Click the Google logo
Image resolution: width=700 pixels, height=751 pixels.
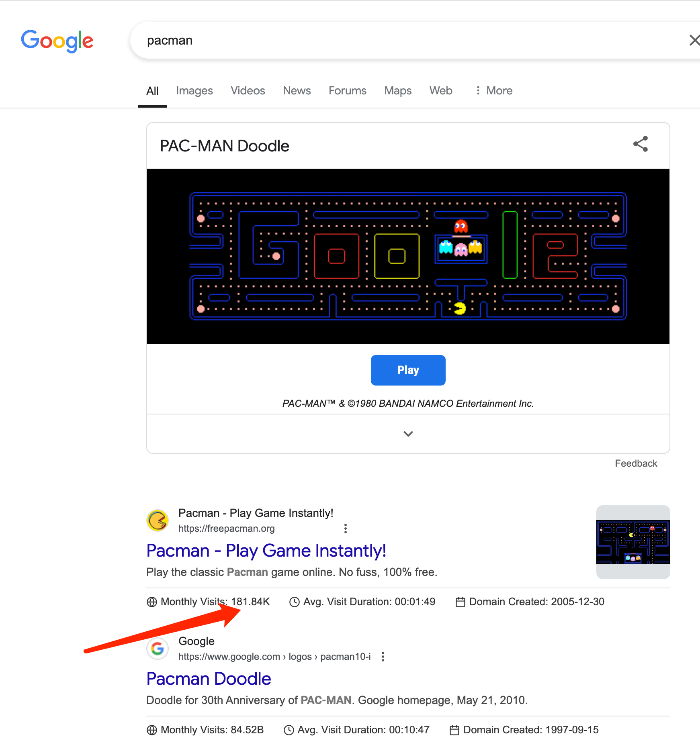pos(57,41)
